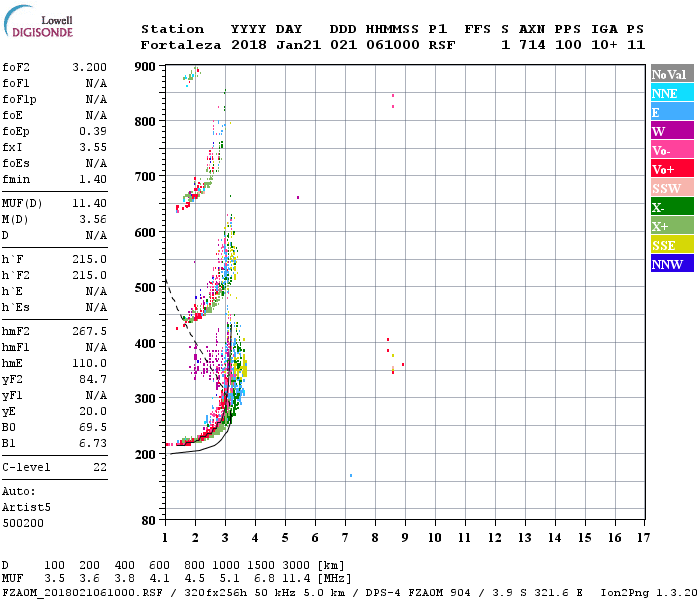Select the NNW blue legend swatch

pyautogui.click(x=672, y=264)
